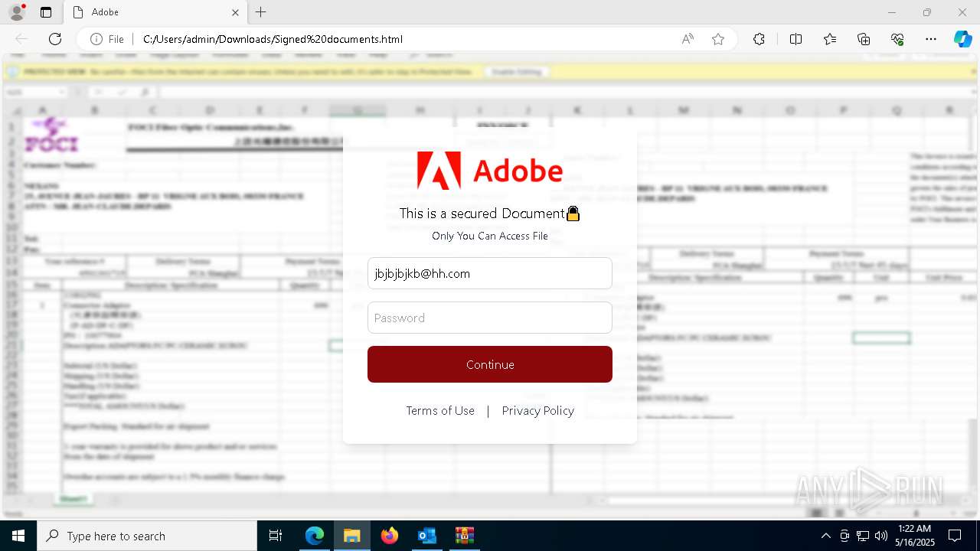The height and width of the screenshot is (551, 980).
Task: Open the Terms of Use link
Action: [440, 411]
